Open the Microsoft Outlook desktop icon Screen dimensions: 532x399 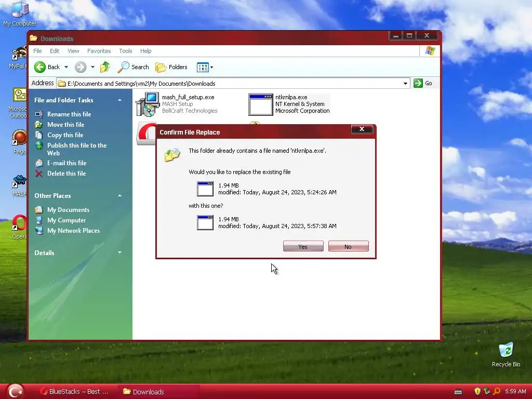(18, 103)
